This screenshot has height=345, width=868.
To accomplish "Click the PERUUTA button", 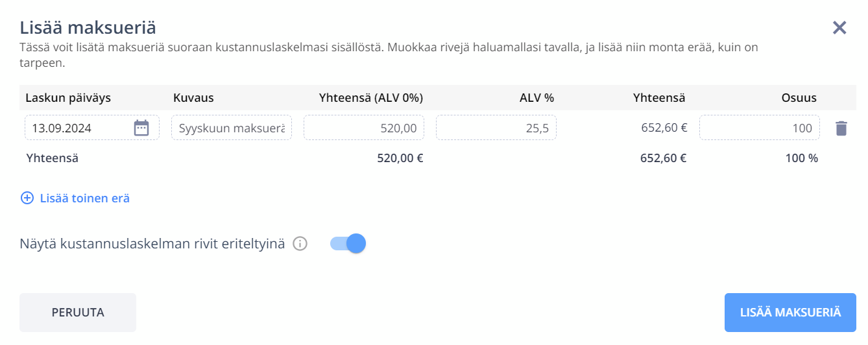I will coord(78,313).
